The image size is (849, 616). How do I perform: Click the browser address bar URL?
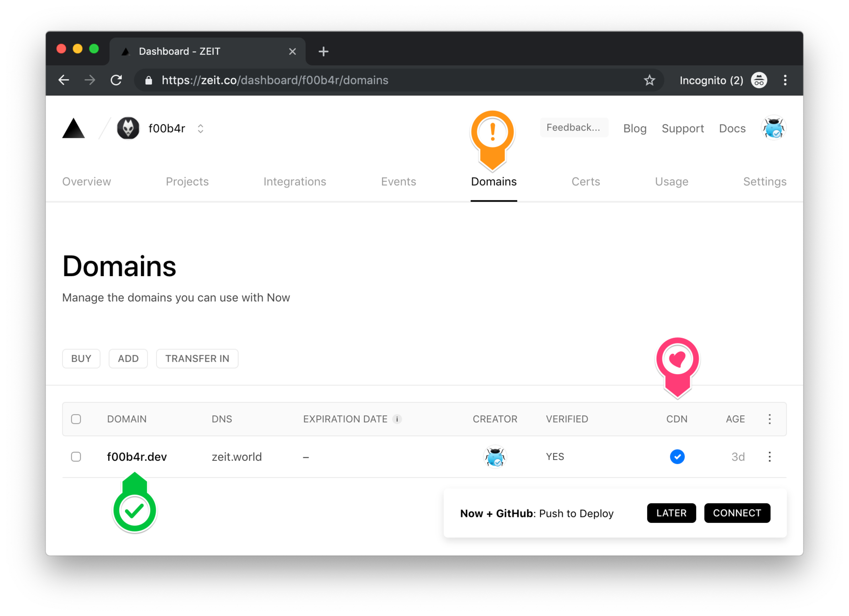275,80
